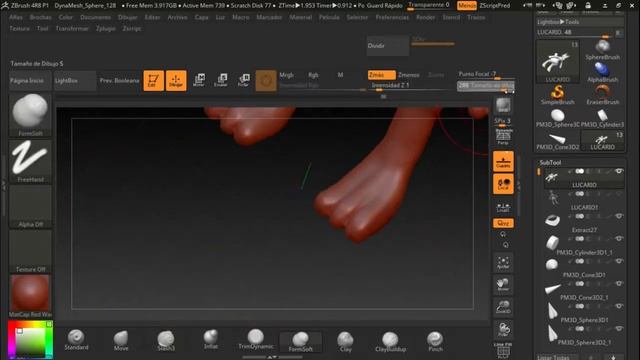Click the Listar Todas button

click(x=557, y=357)
